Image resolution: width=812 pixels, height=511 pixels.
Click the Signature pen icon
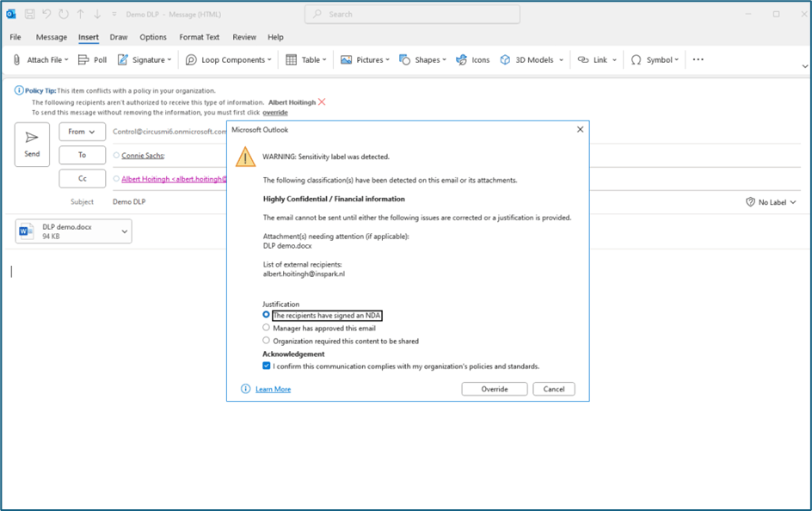[123, 60]
